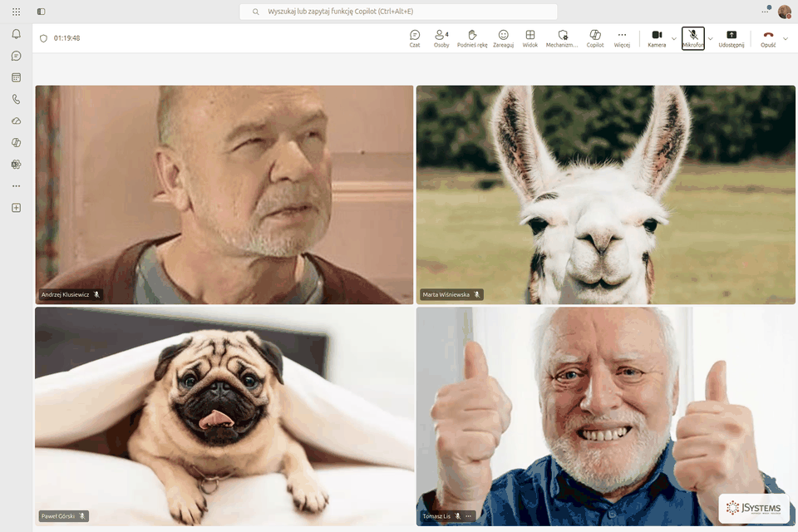Click the Copilot search field
This screenshot has height=532, width=798.
tap(398, 11)
